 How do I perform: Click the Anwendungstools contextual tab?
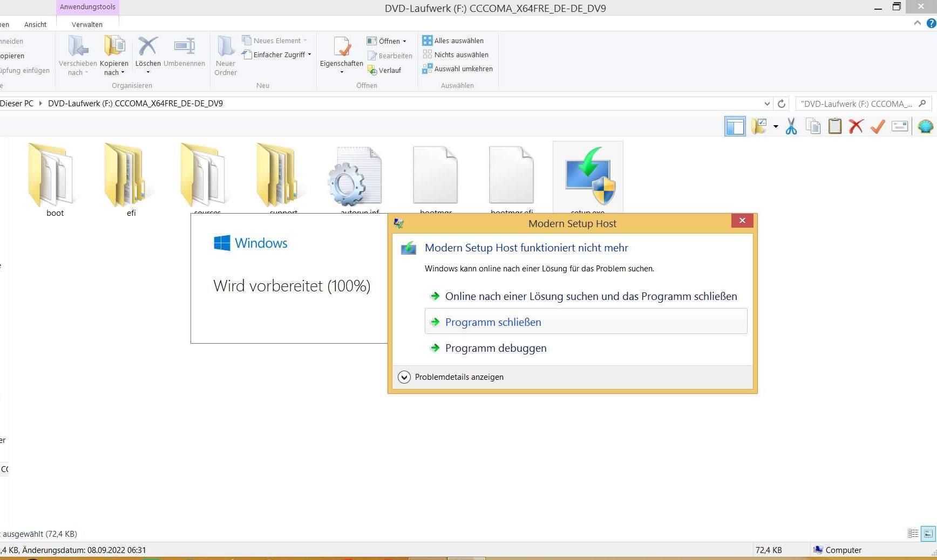click(87, 7)
